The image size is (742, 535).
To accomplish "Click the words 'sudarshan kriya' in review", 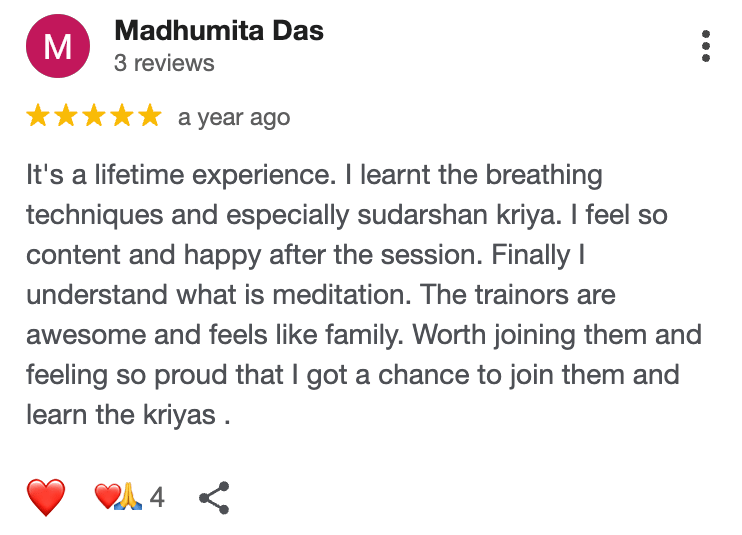I will pos(459,215).
